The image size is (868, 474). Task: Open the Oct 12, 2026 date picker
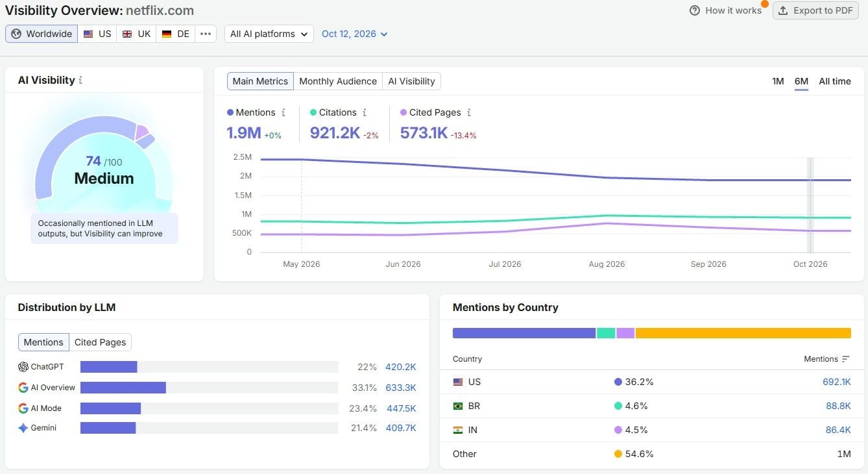pos(355,34)
